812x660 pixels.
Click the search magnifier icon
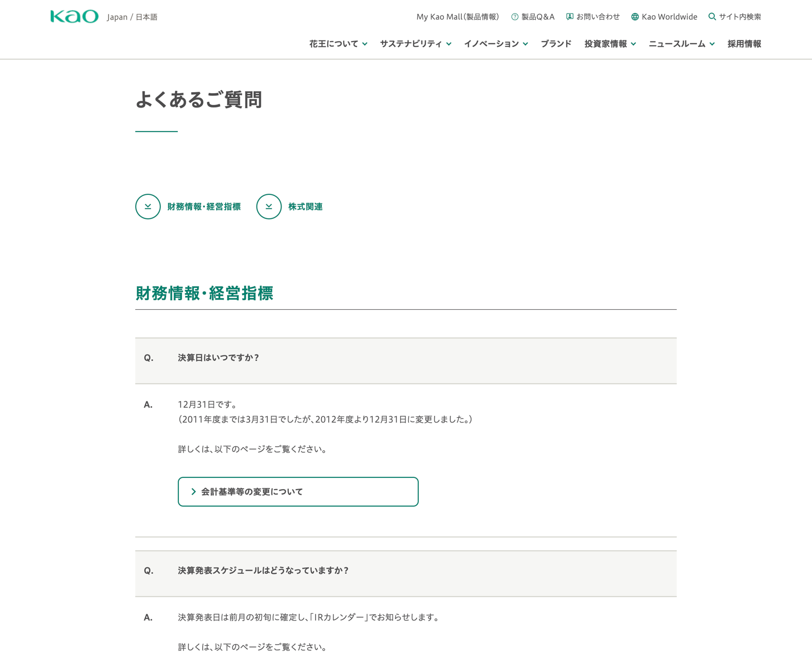click(x=712, y=16)
